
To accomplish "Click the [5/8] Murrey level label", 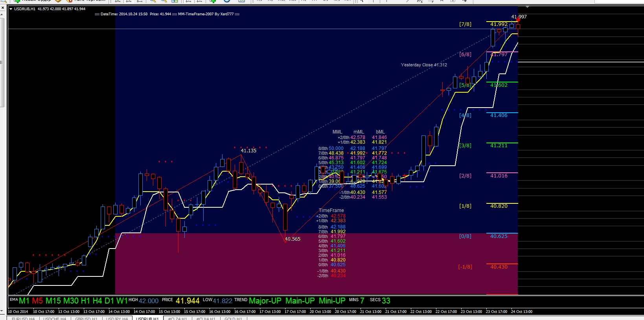I will [x=465, y=85].
